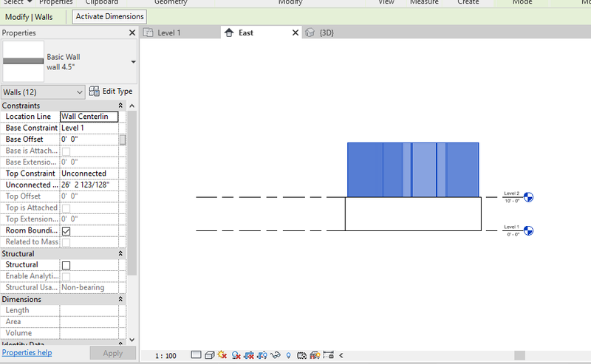This screenshot has height=364, width=591.
Task: Click Properties panel scrollbar down arrow
Action: pyautogui.click(x=132, y=340)
